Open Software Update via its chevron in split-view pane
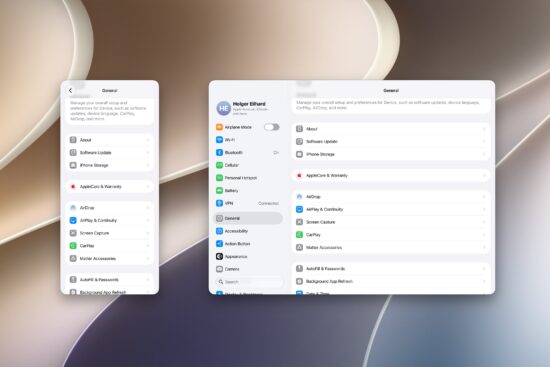 [x=484, y=141]
